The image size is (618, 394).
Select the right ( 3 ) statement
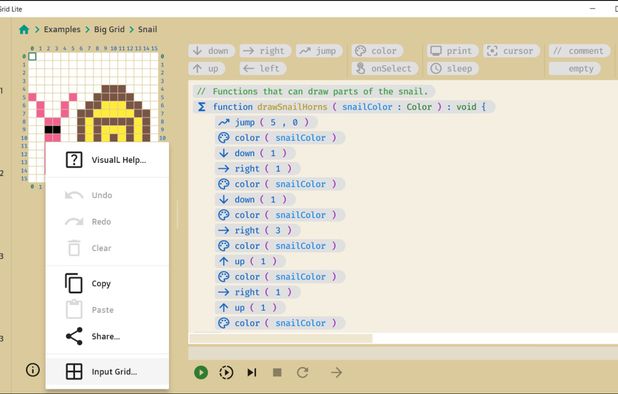click(258, 230)
